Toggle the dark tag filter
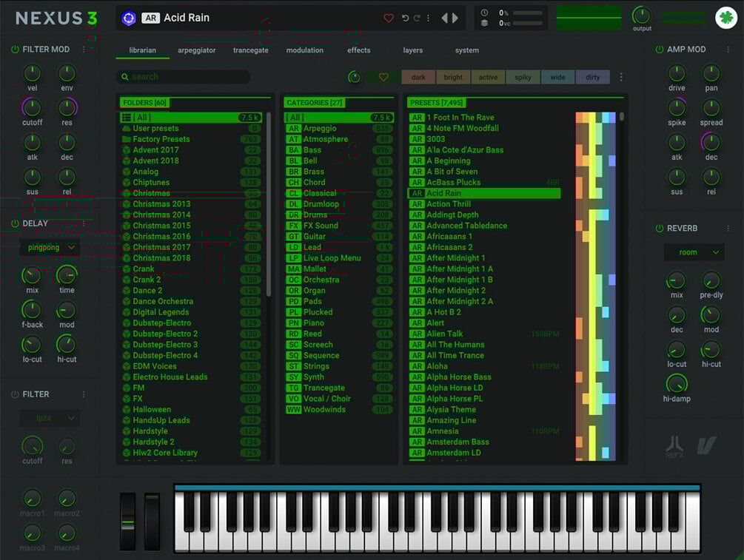Screen dimensions: 744x560 tap(418, 77)
